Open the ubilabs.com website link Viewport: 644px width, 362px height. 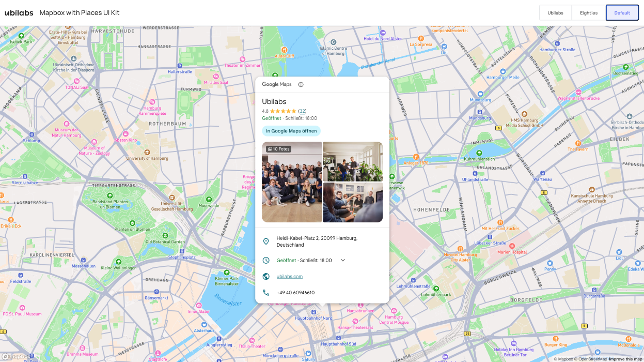click(x=290, y=276)
